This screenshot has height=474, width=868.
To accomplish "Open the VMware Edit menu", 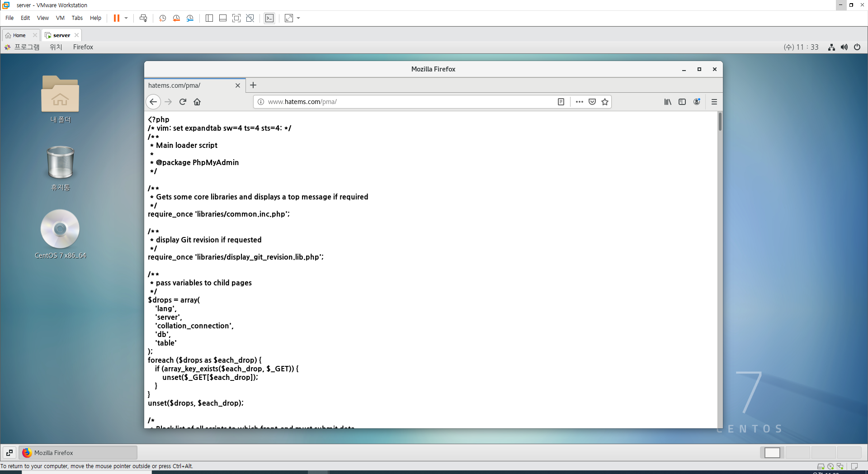I will tap(25, 18).
